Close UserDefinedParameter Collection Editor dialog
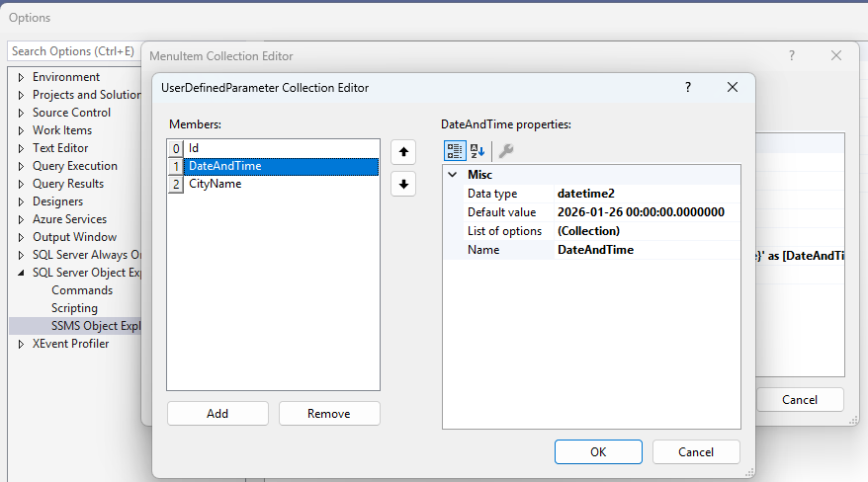Image resolution: width=868 pixels, height=482 pixels. pos(733,87)
